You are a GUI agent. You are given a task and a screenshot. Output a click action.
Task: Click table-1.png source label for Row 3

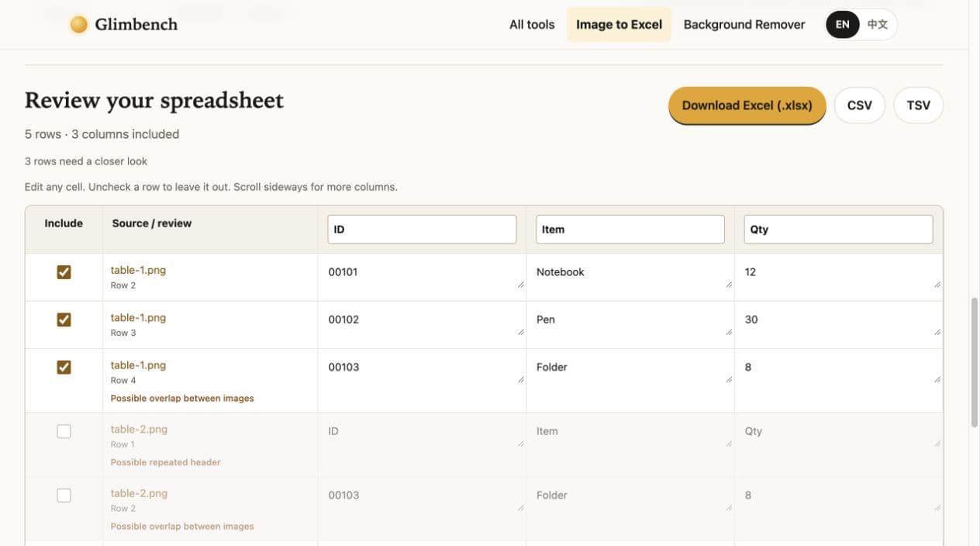138,318
